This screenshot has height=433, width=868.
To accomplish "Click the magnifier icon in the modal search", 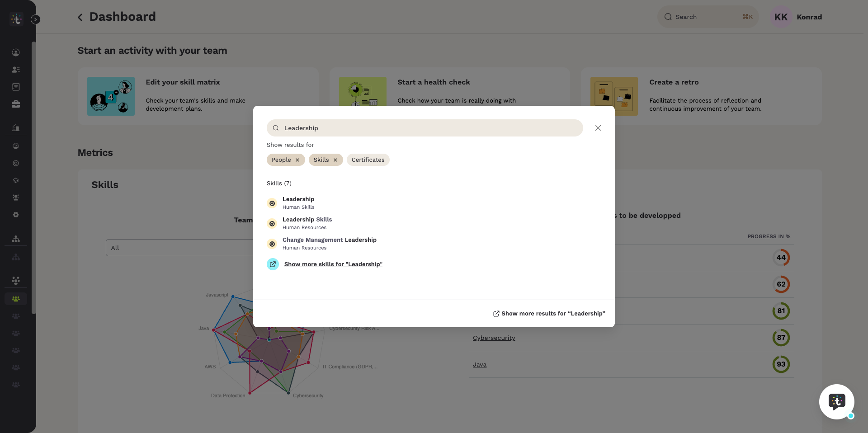I will [276, 128].
